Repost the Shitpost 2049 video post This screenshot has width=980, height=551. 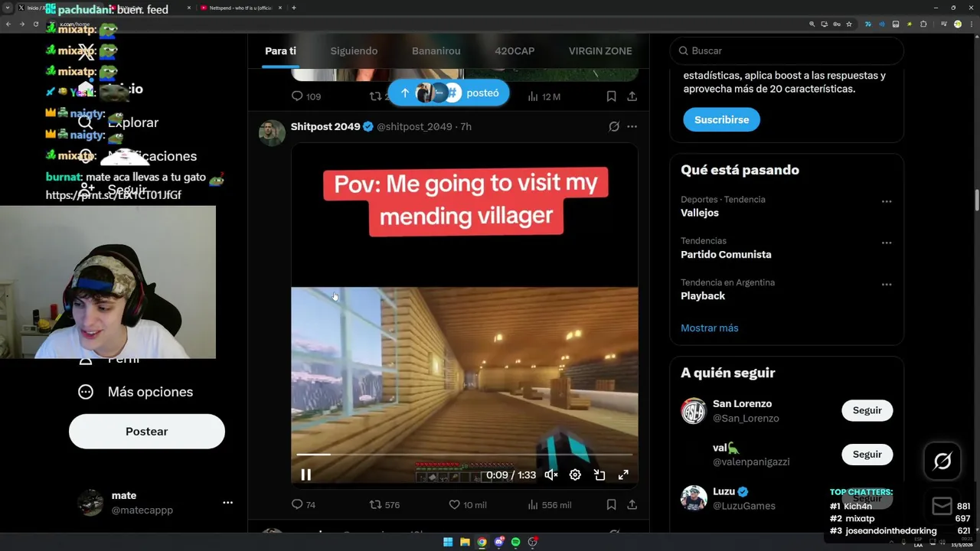pyautogui.click(x=384, y=504)
